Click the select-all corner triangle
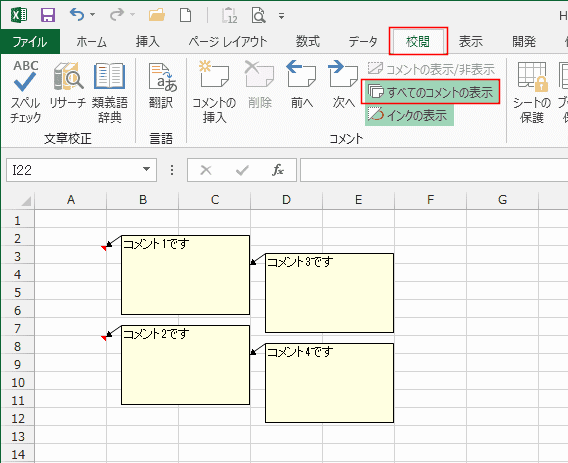This screenshot has height=463, width=568. click(26, 201)
